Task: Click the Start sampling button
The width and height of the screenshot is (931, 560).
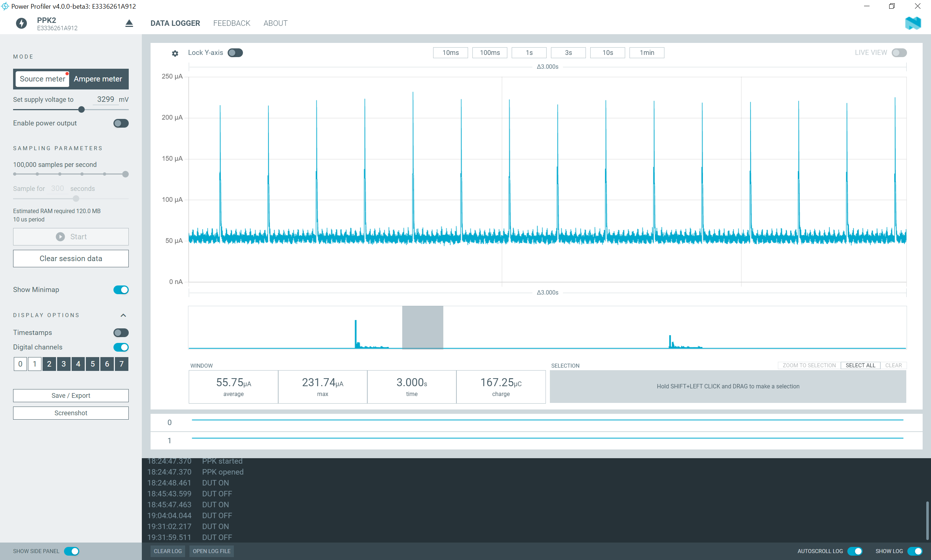Action: click(71, 237)
